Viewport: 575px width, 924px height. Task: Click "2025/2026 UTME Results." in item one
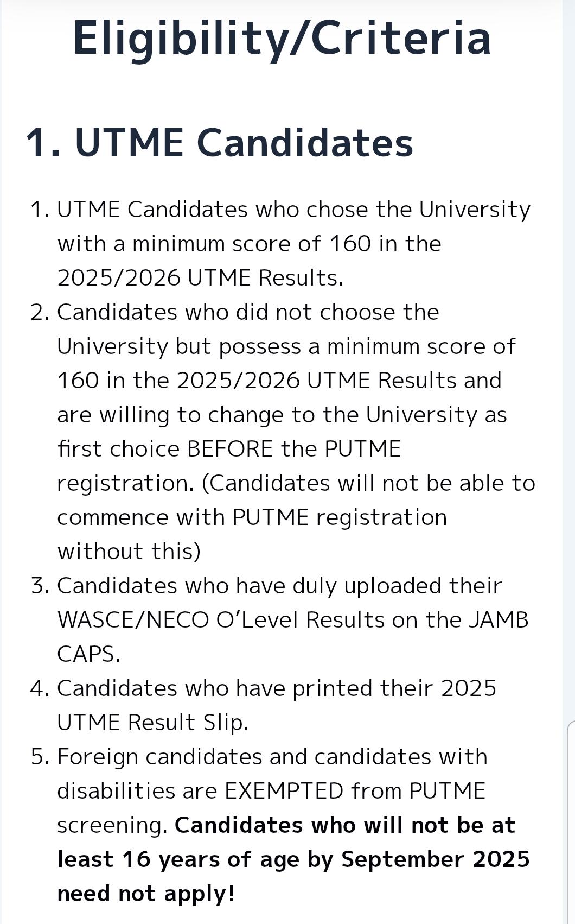click(x=200, y=278)
